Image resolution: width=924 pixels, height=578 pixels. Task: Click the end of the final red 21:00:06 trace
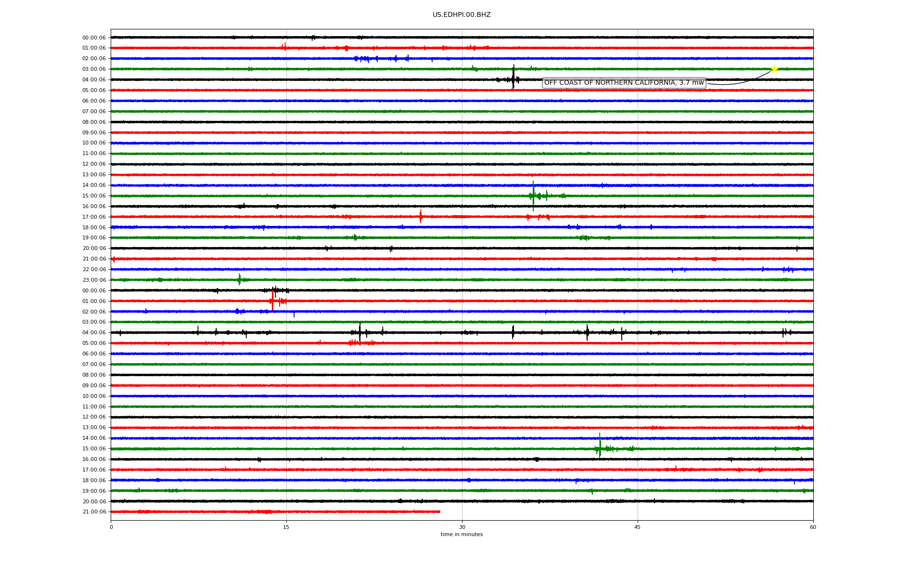click(439, 512)
